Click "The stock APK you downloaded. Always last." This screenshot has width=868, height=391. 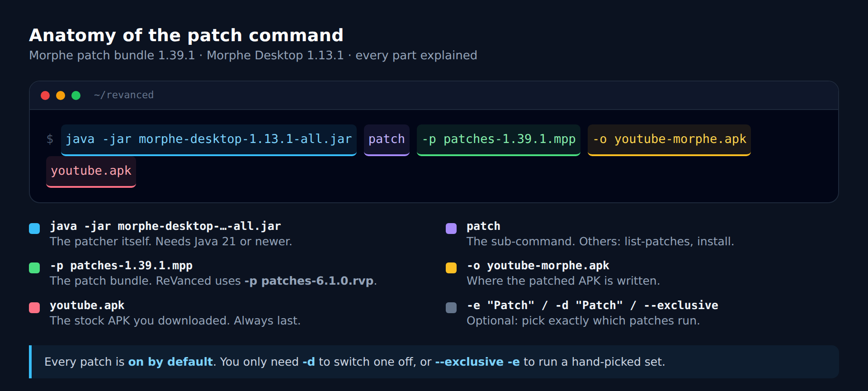coord(175,321)
